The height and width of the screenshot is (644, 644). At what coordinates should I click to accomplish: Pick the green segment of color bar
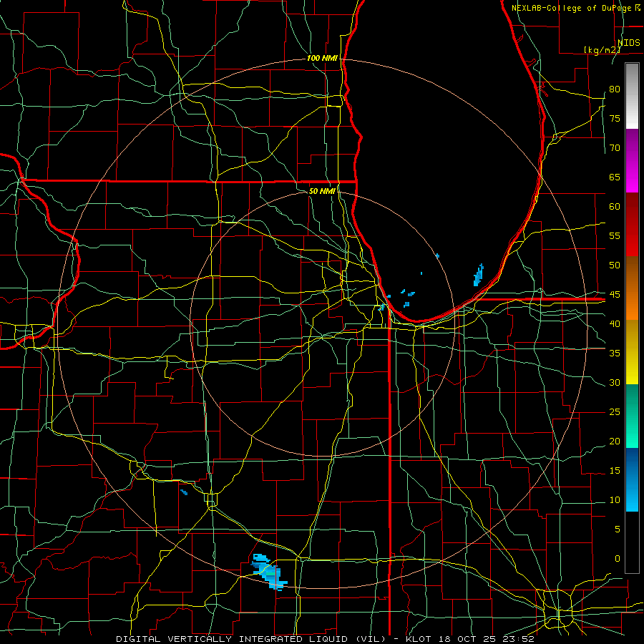[632, 416]
